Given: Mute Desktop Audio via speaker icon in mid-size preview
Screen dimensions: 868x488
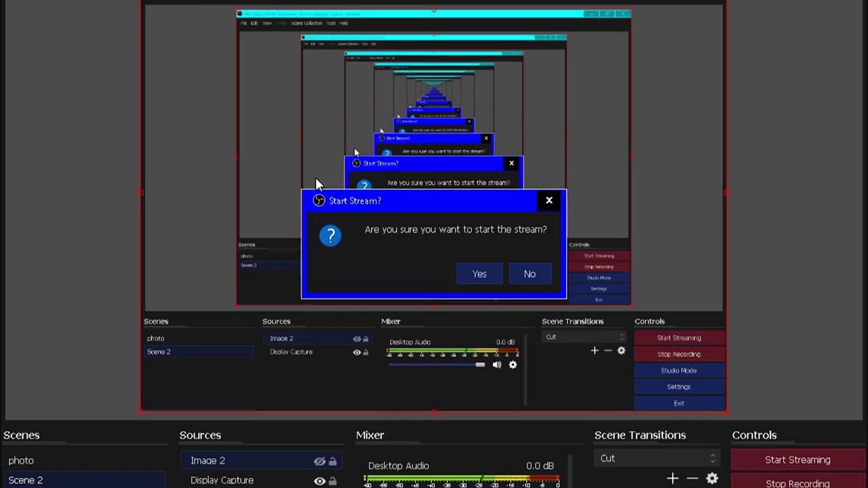Looking at the screenshot, I should click(497, 365).
